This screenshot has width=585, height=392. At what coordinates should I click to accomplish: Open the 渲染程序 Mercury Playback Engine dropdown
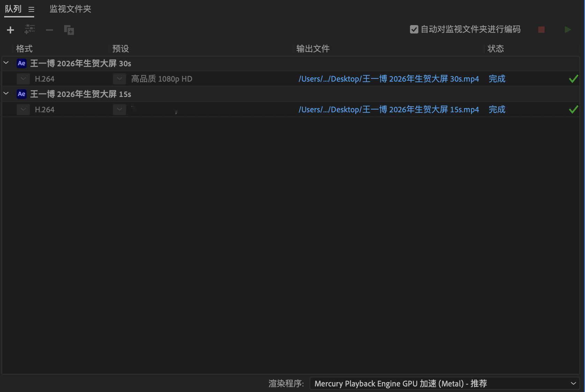coord(445,384)
